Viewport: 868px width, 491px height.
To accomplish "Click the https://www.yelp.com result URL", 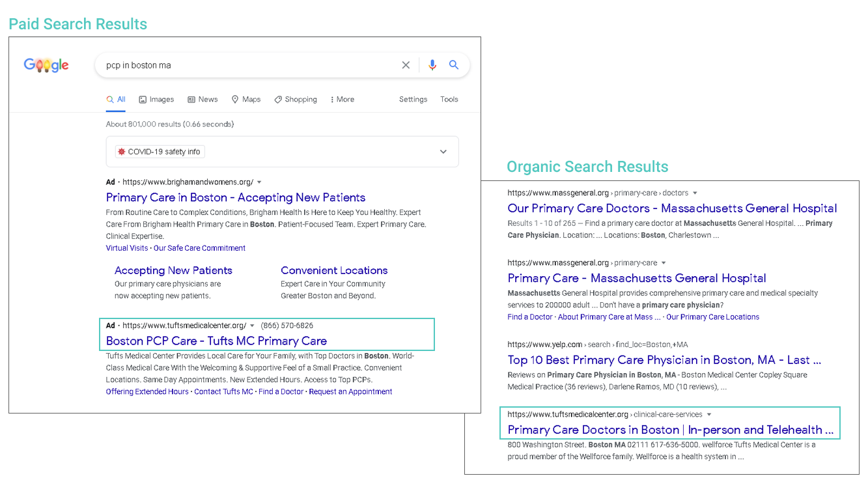I will click(x=545, y=345).
